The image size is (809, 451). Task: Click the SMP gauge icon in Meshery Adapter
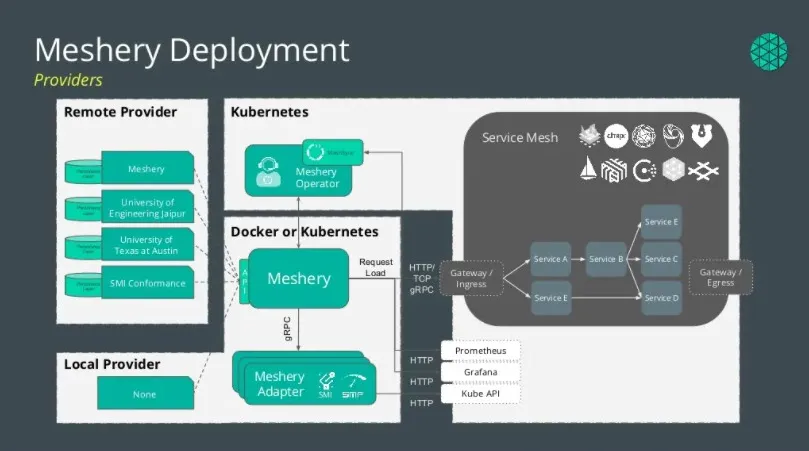(x=354, y=383)
